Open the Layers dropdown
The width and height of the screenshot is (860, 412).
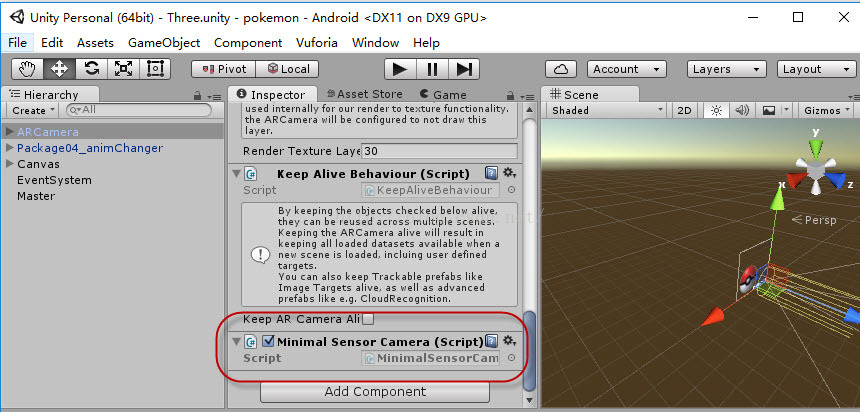click(727, 69)
